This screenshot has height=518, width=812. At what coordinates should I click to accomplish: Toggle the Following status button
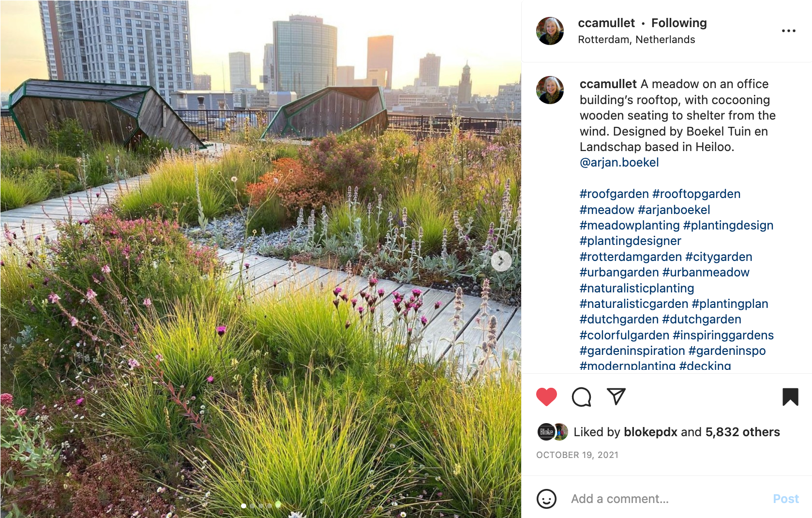pyautogui.click(x=679, y=23)
